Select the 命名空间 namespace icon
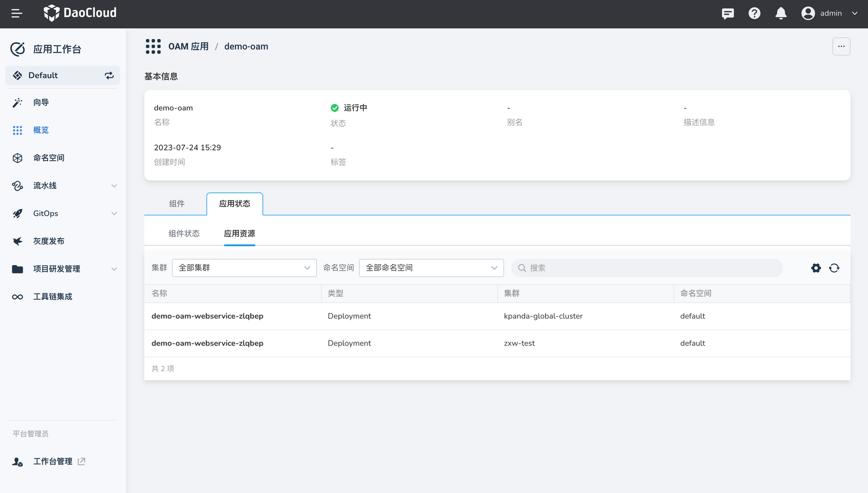This screenshot has height=493, width=868. (18, 158)
